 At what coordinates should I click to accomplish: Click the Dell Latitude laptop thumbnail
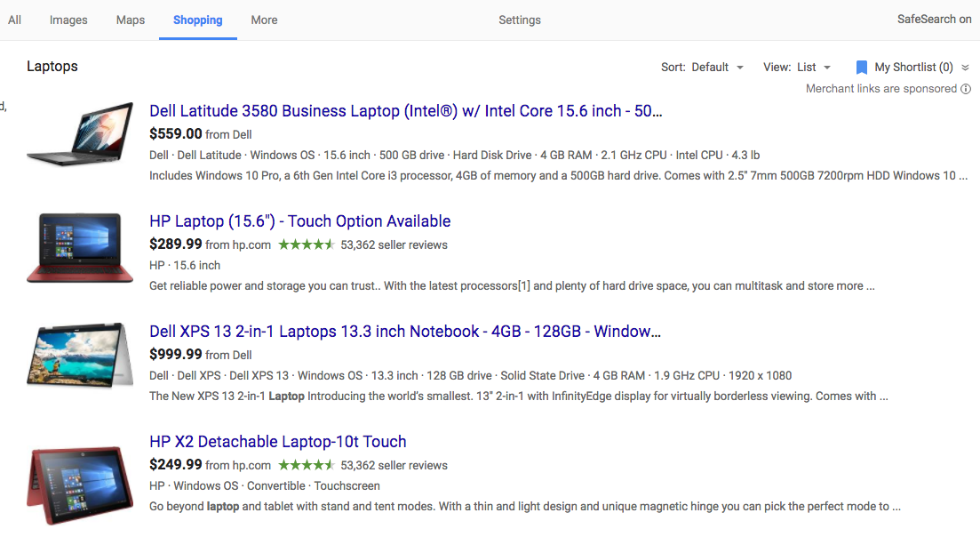point(80,134)
